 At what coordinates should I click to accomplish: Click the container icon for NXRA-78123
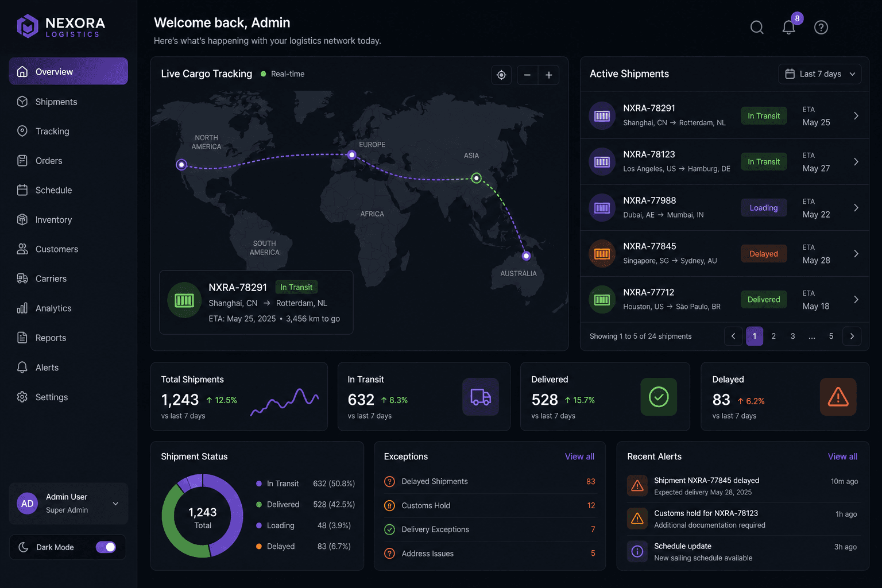[x=602, y=162]
